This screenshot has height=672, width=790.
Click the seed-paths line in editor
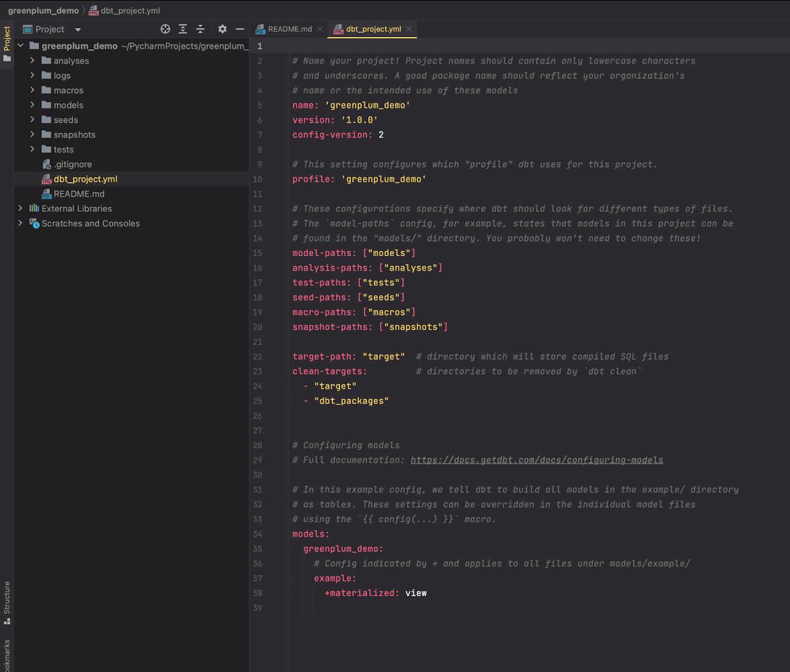click(x=349, y=298)
